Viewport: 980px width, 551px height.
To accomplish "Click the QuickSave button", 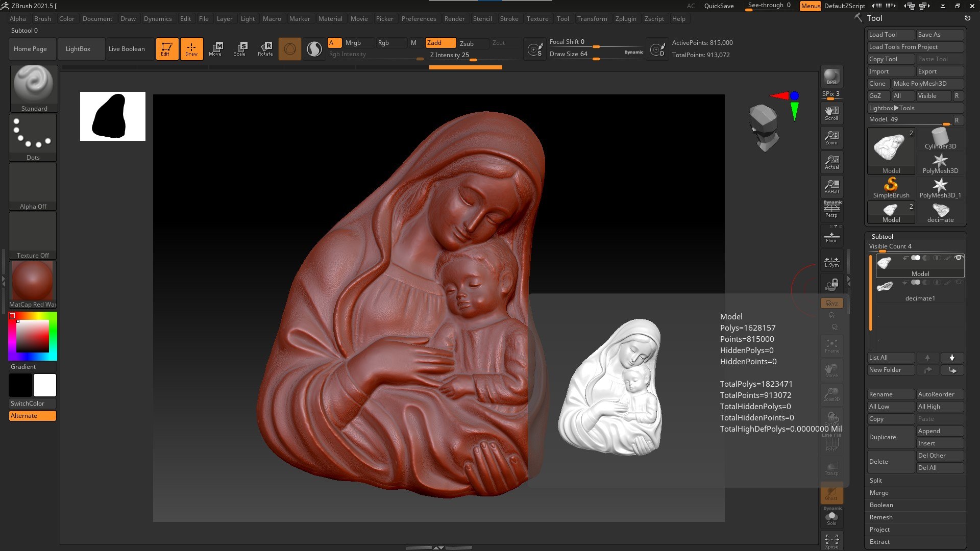I will point(719,6).
